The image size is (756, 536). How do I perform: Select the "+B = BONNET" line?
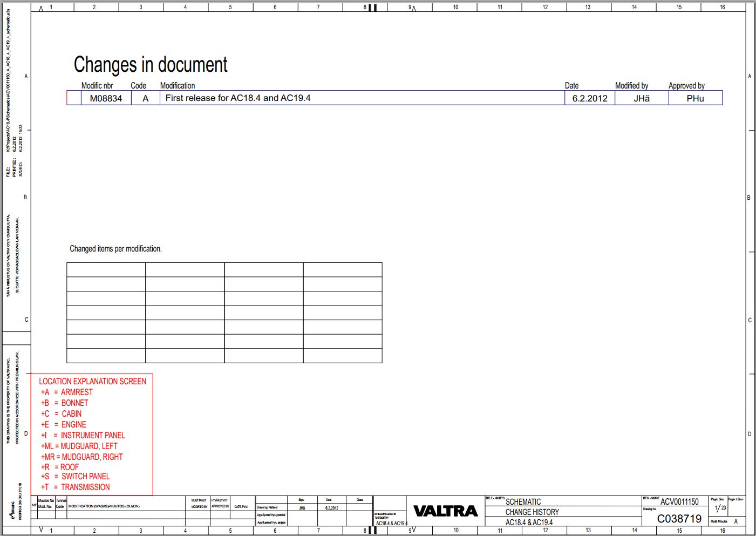65,403
